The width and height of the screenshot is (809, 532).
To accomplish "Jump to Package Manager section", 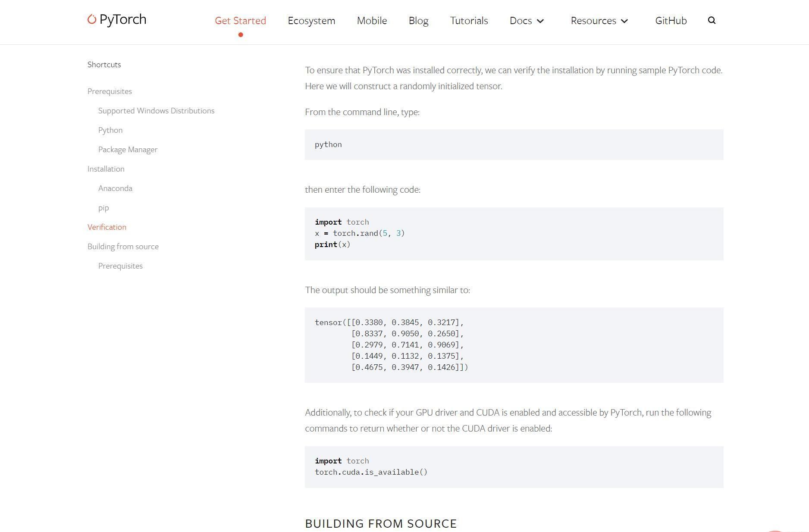I will (x=128, y=150).
